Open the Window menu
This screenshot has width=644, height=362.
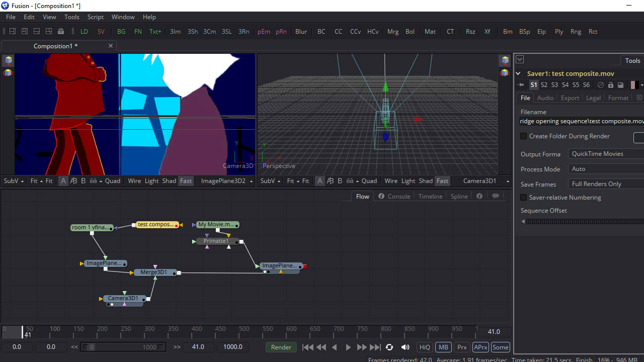click(123, 17)
